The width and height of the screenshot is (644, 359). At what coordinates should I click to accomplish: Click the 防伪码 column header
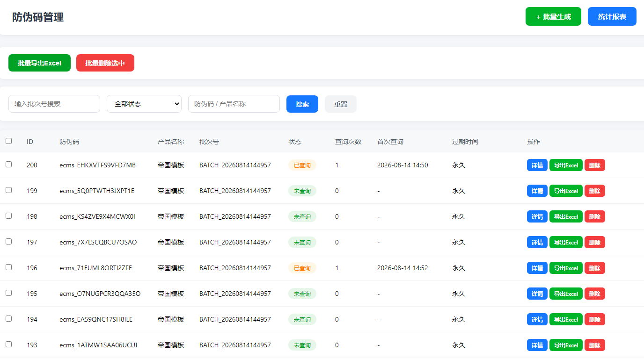coord(69,142)
